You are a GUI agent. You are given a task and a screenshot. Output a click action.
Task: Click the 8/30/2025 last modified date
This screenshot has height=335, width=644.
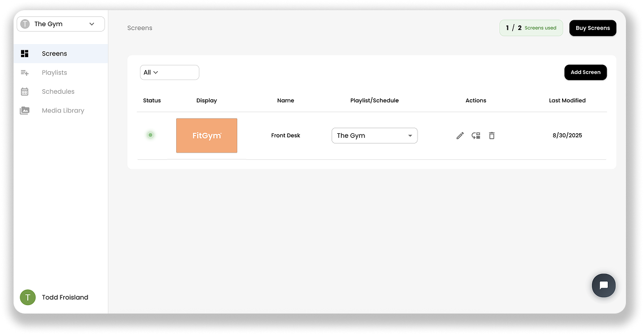point(567,136)
